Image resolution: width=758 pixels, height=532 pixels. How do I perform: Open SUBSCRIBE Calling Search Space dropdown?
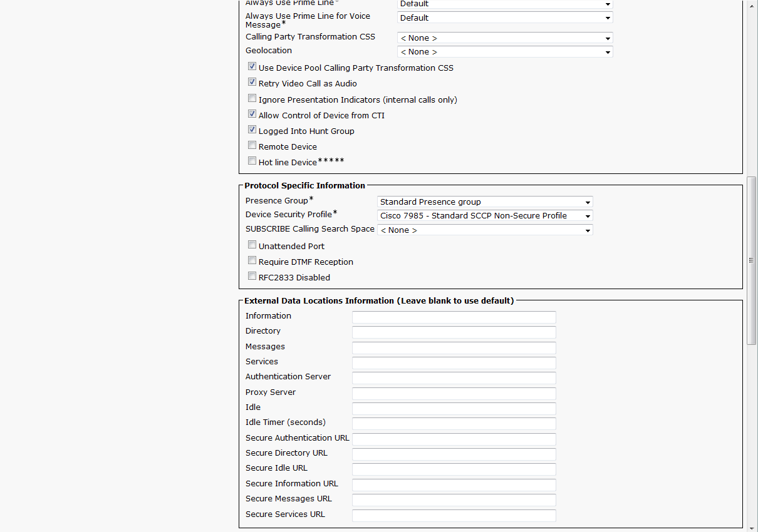[x=485, y=230]
